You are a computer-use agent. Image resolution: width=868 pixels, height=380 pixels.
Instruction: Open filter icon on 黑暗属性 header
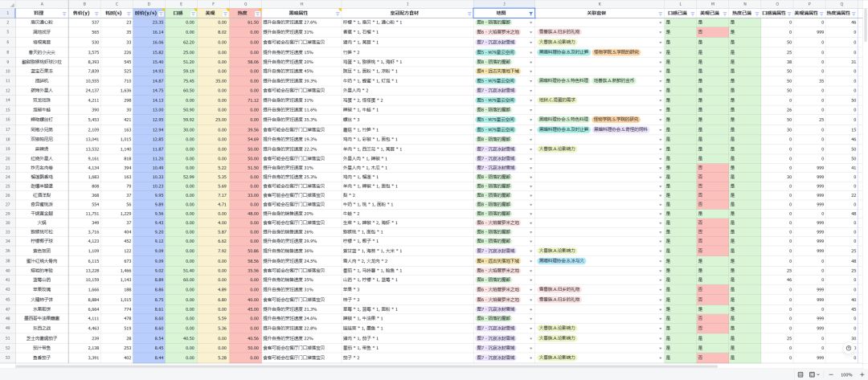tap(338, 13)
